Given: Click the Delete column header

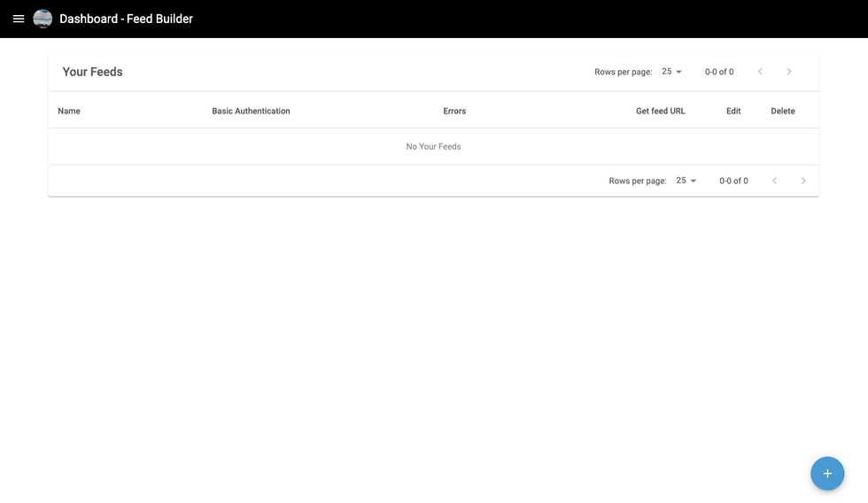Looking at the screenshot, I should pyautogui.click(x=782, y=111).
